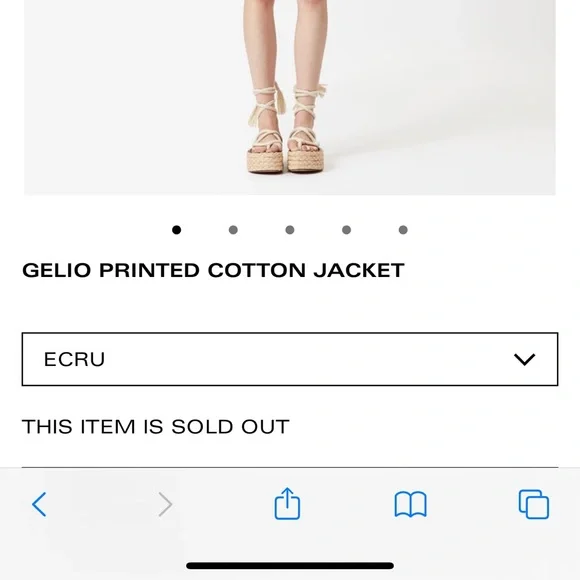The height and width of the screenshot is (580, 580).
Task: Tap the ECRU label text in the selector
Action: pos(74,360)
